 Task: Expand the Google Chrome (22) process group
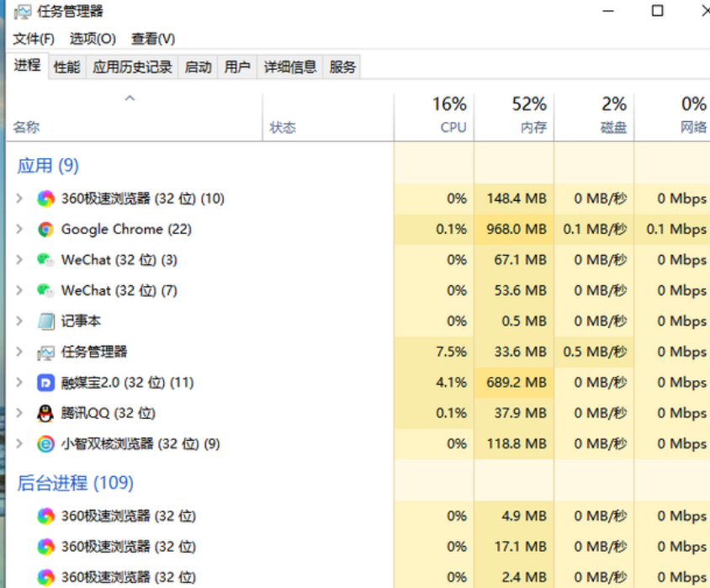tap(19, 230)
